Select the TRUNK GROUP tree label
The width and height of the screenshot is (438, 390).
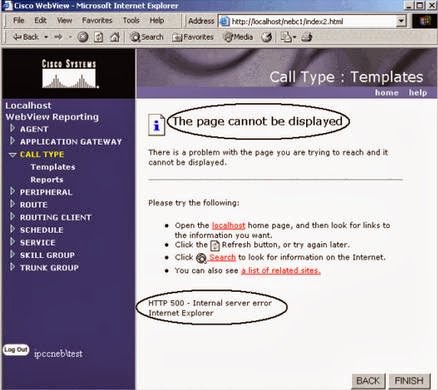(49, 268)
